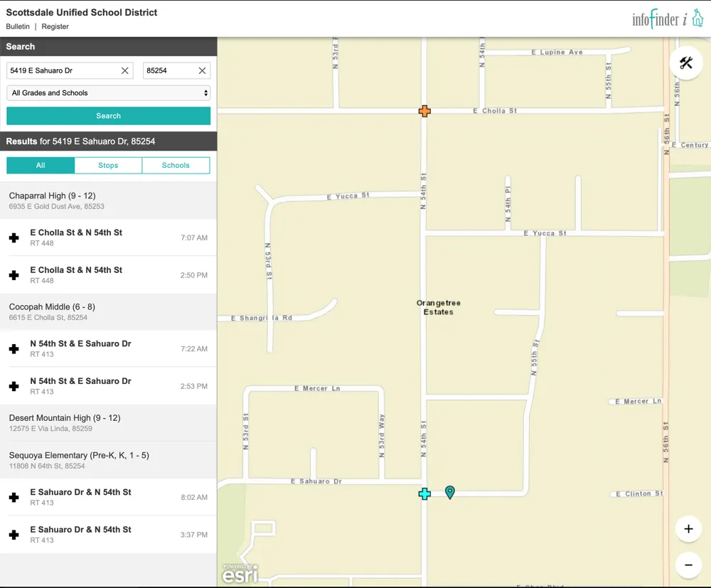Select N 54th St & E Sahuaro Dr 7:22 AM stop
The height and width of the screenshot is (588, 711).
coord(108,348)
